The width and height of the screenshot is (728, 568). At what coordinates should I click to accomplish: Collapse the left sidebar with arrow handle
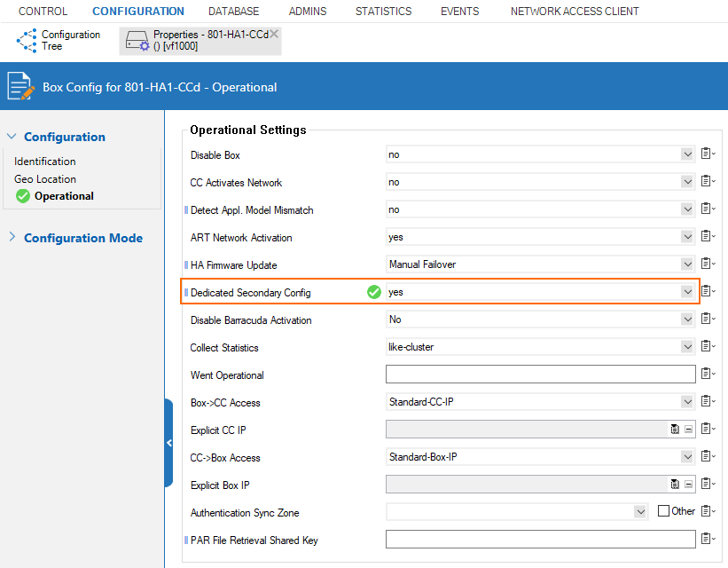click(x=169, y=443)
